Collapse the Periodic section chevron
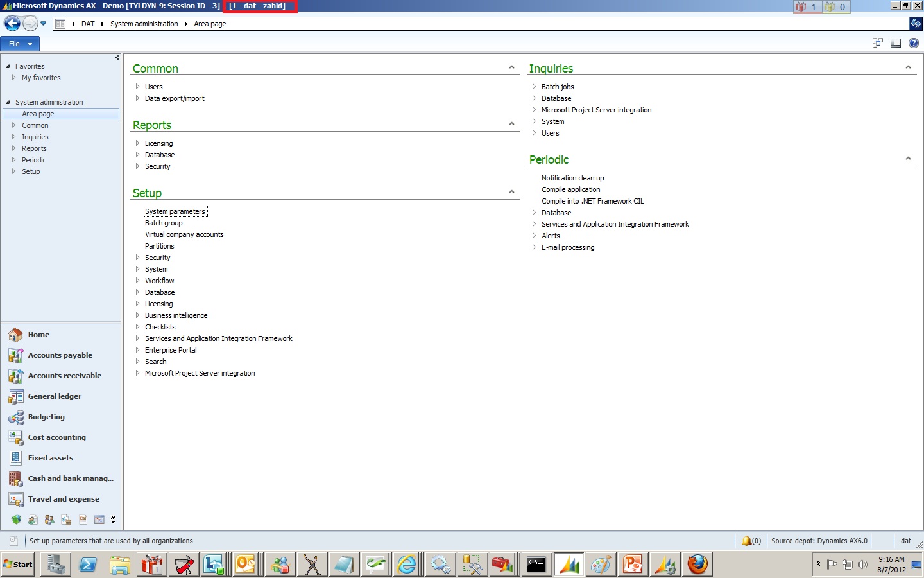 pyautogui.click(x=908, y=158)
